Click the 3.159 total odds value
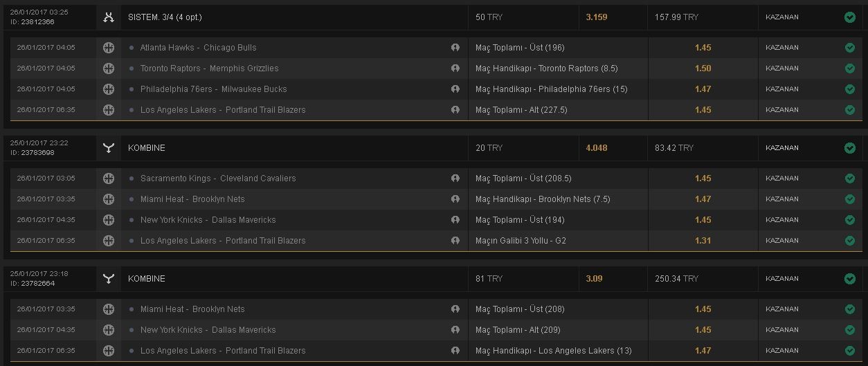This screenshot has width=868, height=366. [596, 17]
